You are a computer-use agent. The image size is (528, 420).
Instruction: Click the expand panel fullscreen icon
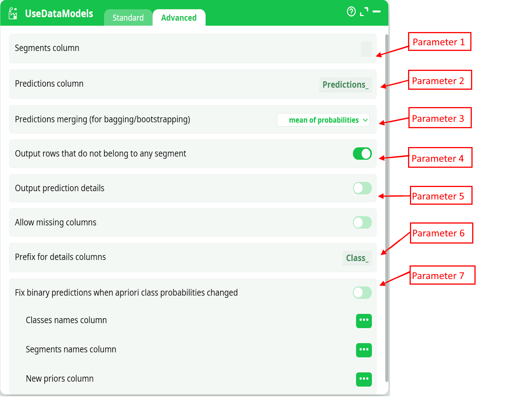point(364,12)
